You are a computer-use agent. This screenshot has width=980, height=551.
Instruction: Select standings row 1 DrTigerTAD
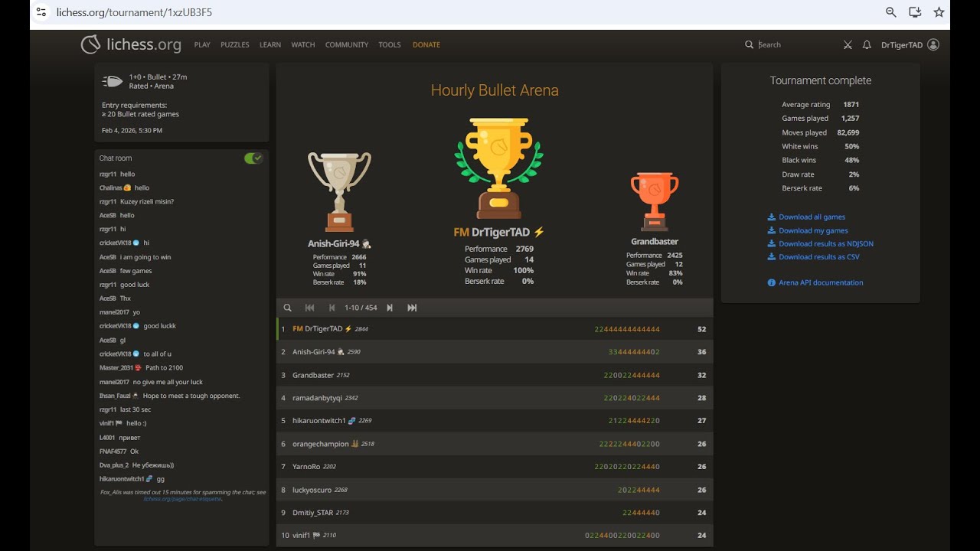(495, 329)
